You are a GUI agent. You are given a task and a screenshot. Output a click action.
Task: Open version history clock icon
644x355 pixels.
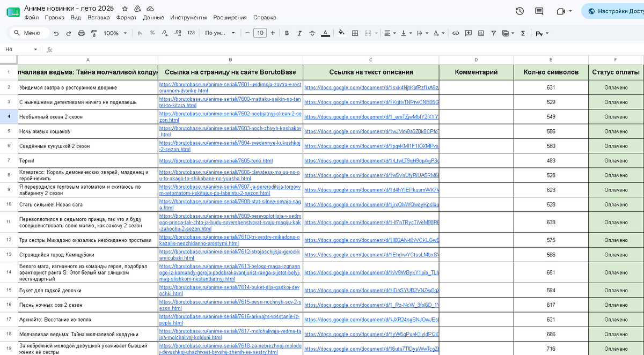(x=519, y=11)
